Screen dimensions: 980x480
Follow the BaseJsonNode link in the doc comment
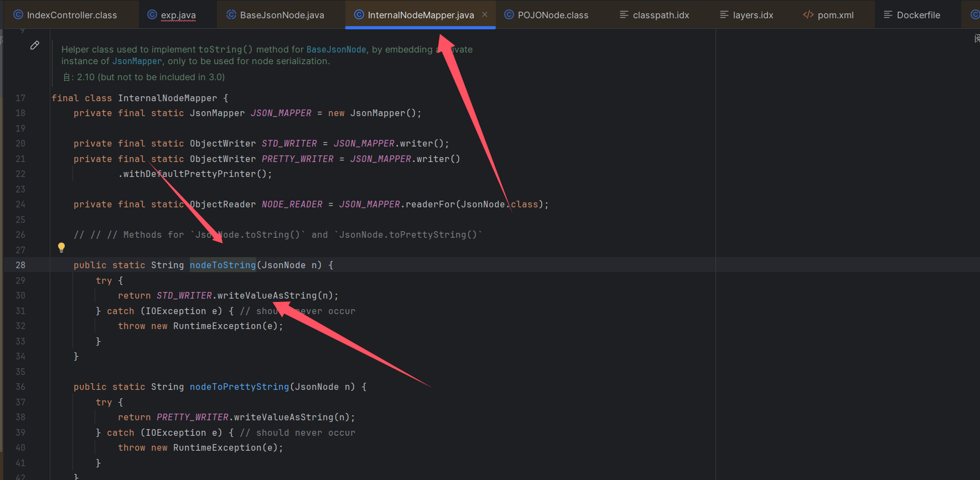(x=336, y=49)
